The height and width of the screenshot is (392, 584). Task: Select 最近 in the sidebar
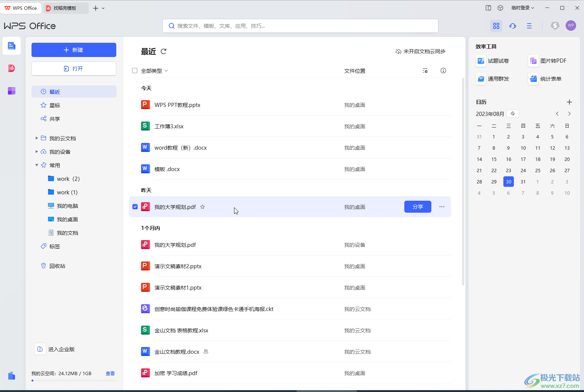(x=74, y=92)
